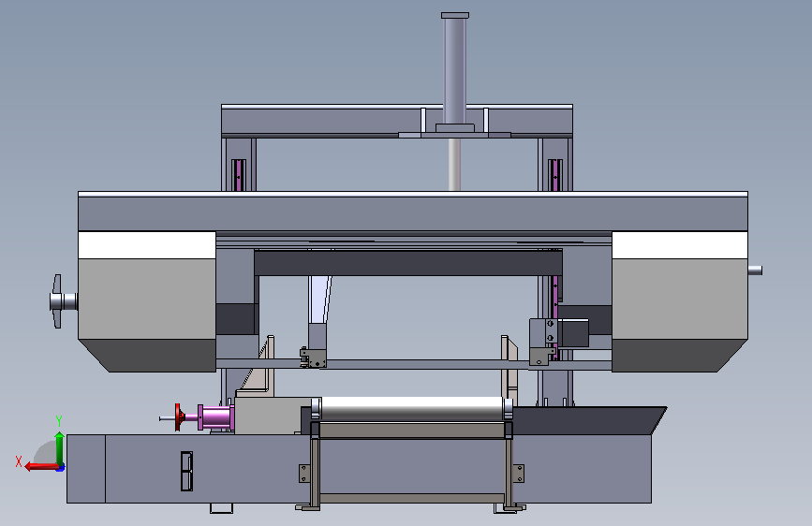Select the right gray saw wheel housing
Viewport: 812px width, 526px height.
click(679, 301)
